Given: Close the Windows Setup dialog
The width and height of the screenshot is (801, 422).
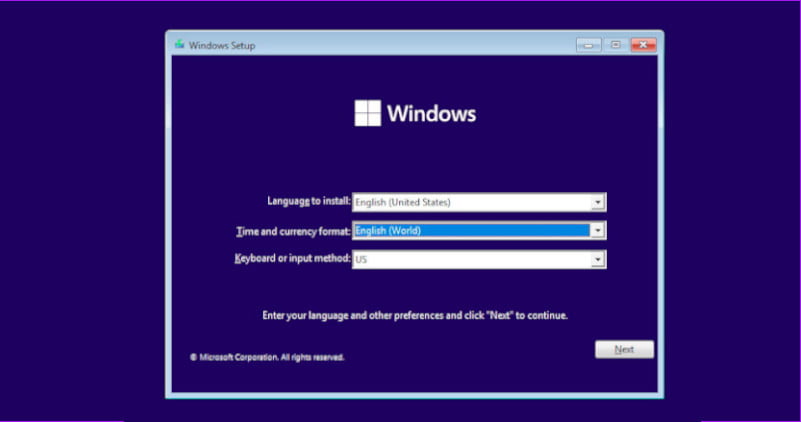Looking at the screenshot, I should coord(643,44).
